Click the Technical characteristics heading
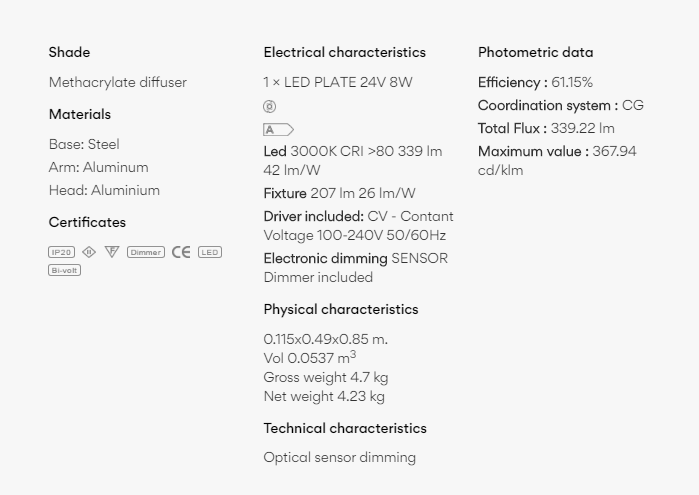This screenshot has height=495, width=699. tap(345, 428)
